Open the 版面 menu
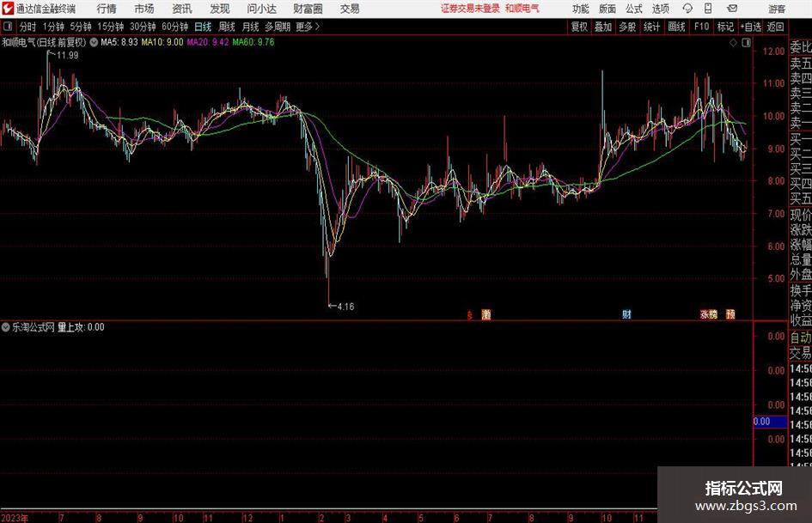 click(607, 9)
